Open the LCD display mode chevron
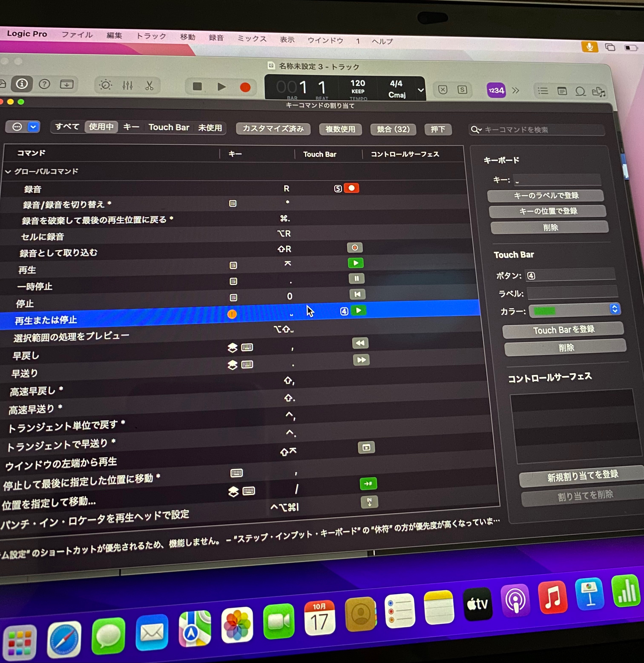This screenshot has width=644, height=663. 420,90
